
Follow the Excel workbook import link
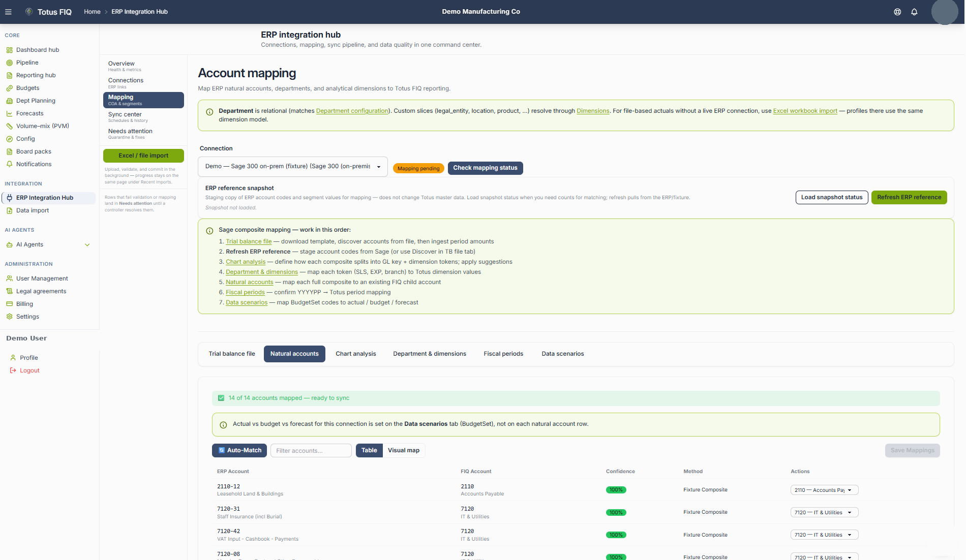tap(805, 111)
